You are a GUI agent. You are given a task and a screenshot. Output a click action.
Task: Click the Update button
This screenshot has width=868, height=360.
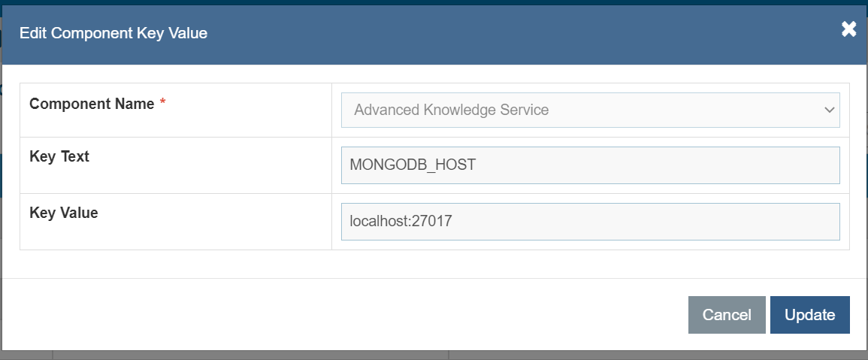pyautogui.click(x=809, y=315)
